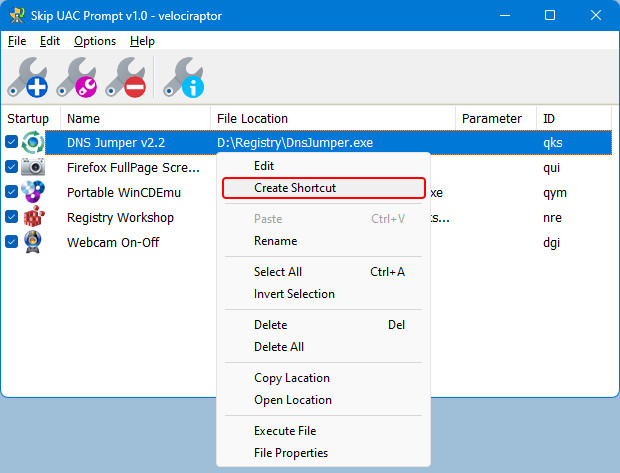This screenshot has width=620, height=473.
Task: Select the Registry Workshop row
Action: pyautogui.click(x=120, y=218)
